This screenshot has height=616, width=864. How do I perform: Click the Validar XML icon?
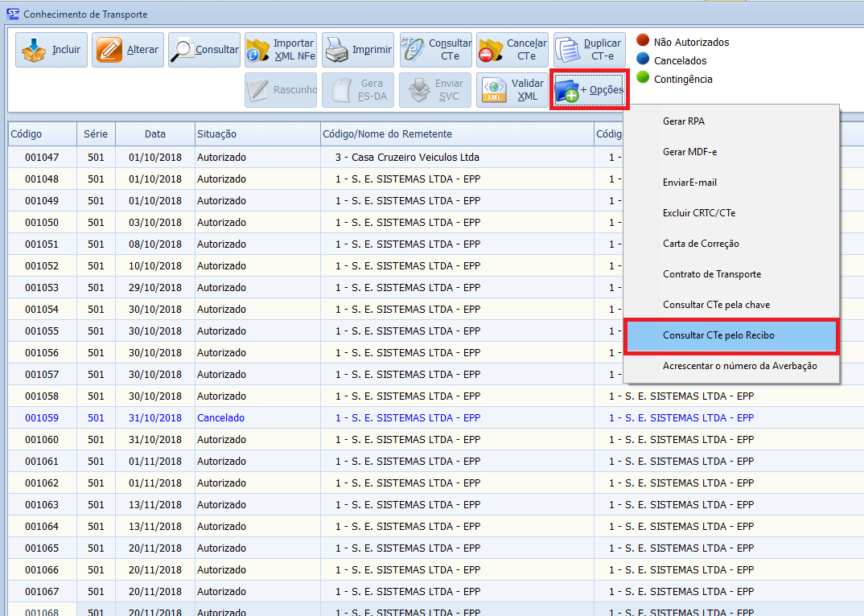(x=494, y=90)
